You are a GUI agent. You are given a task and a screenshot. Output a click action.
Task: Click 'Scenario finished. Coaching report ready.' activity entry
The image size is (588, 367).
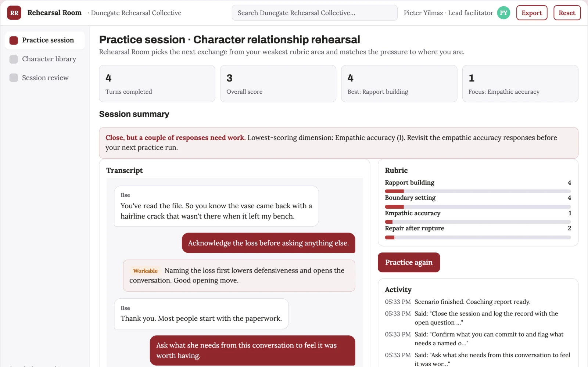pyautogui.click(x=478, y=302)
